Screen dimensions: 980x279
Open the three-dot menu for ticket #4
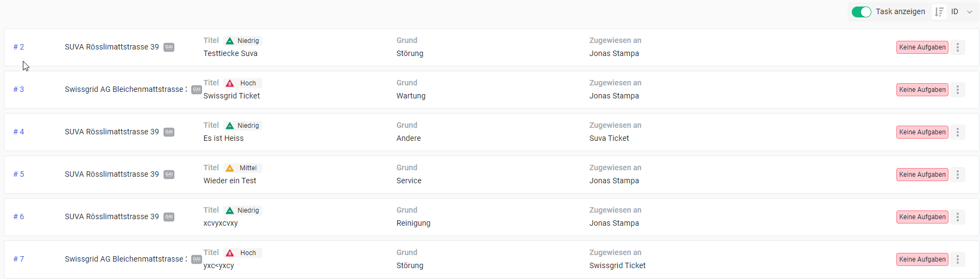[958, 132]
